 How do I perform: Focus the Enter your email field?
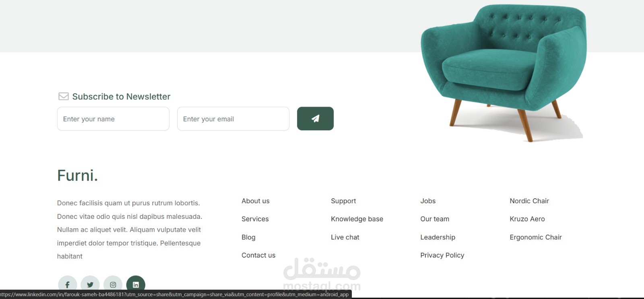(233, 119)
